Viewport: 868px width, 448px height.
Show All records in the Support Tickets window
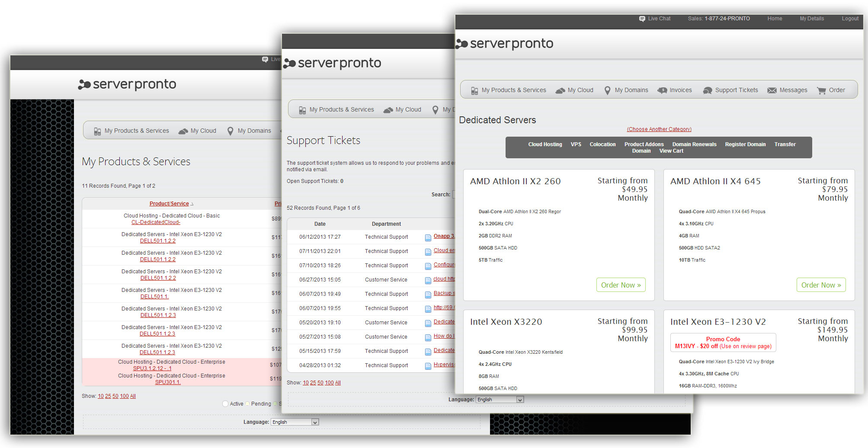(338, 383)
